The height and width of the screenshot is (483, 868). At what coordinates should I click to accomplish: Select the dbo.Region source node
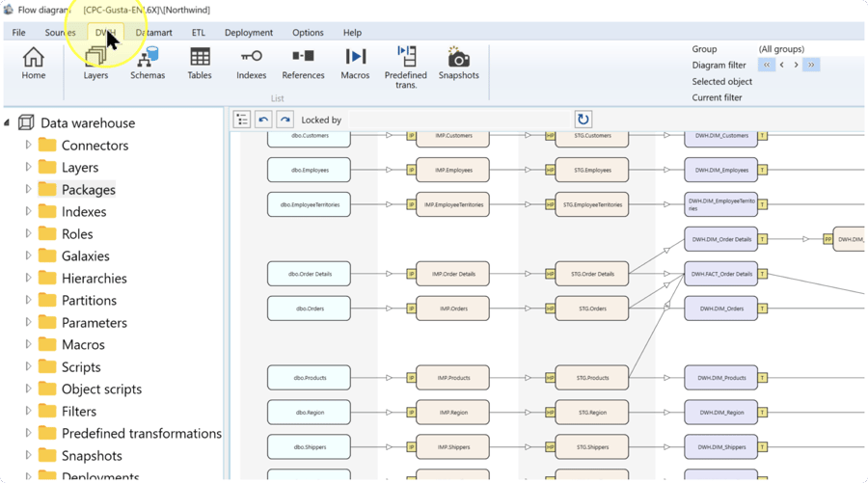click(309, 413)
